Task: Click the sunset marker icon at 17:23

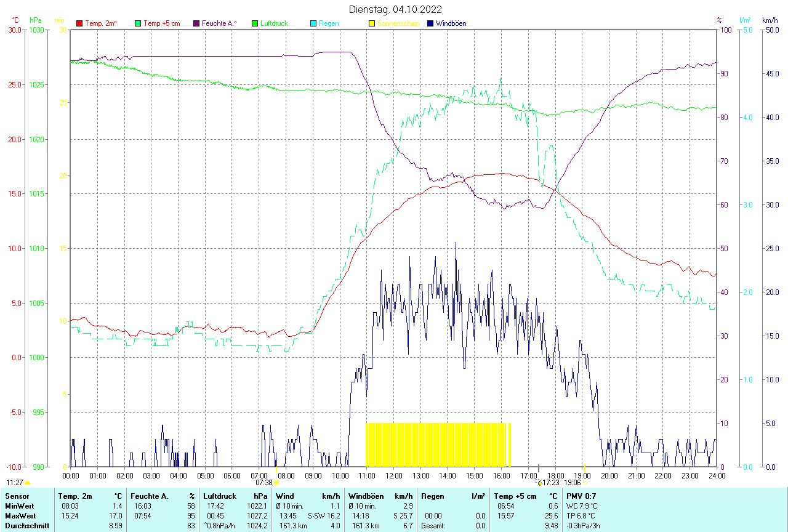Action: pyautogui.click(x=539, y=483)
